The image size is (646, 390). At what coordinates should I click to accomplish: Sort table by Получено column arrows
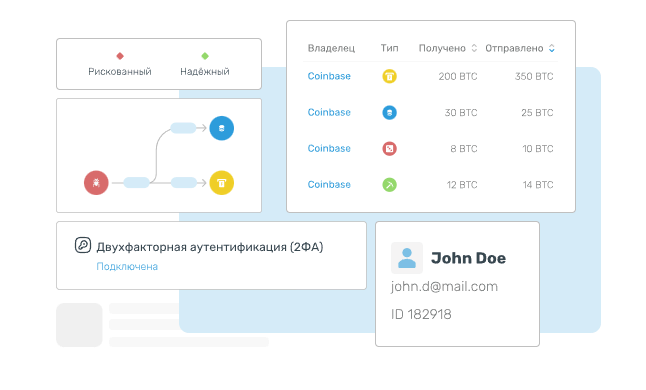(474, 48)
